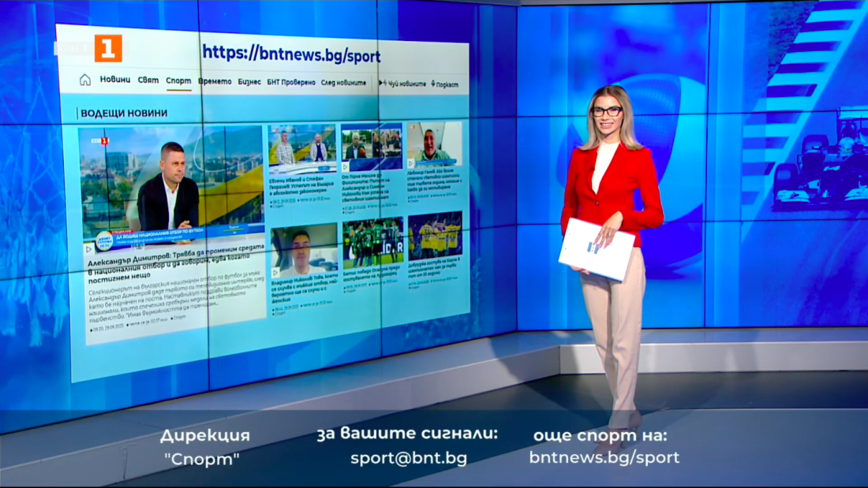This screenshot has height=488, width=868.
Task: Click the play icon on the Владимир Николов video
Action: tap(275, 273)
